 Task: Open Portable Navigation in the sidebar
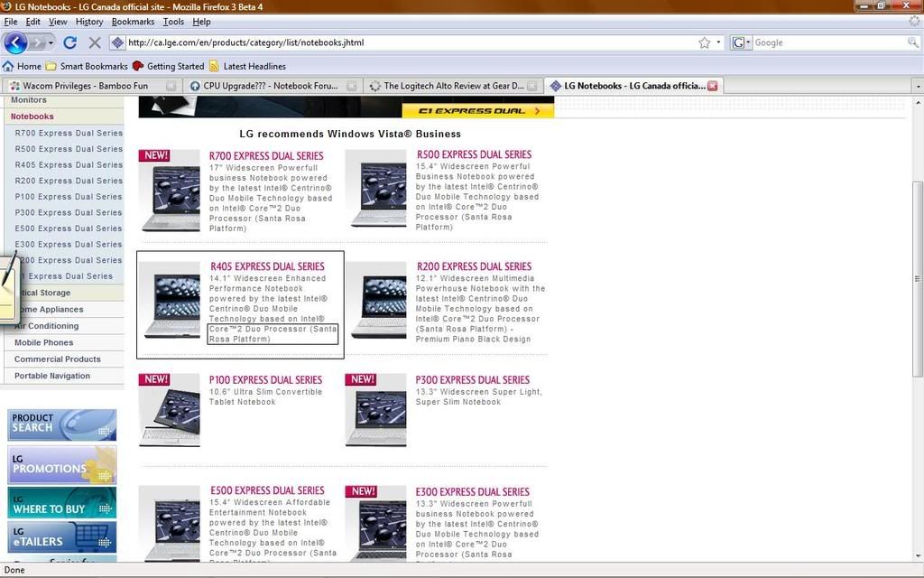(x=52, y=375)
